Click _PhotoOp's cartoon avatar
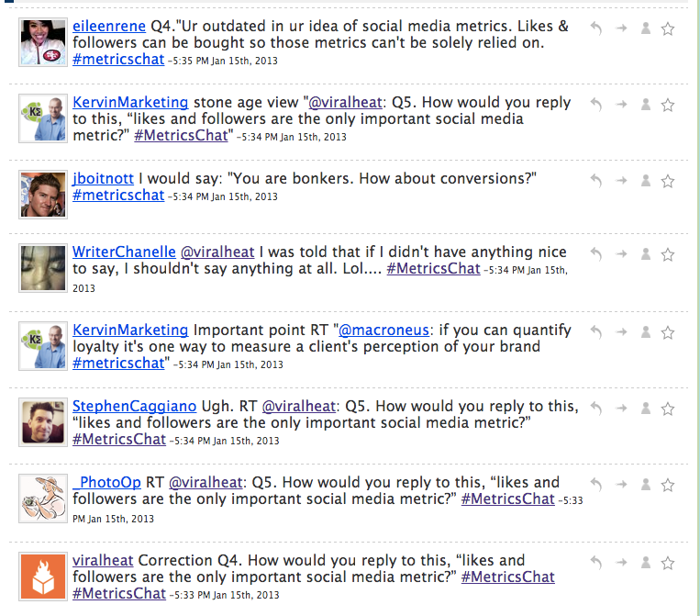 [x=42, y=500]
